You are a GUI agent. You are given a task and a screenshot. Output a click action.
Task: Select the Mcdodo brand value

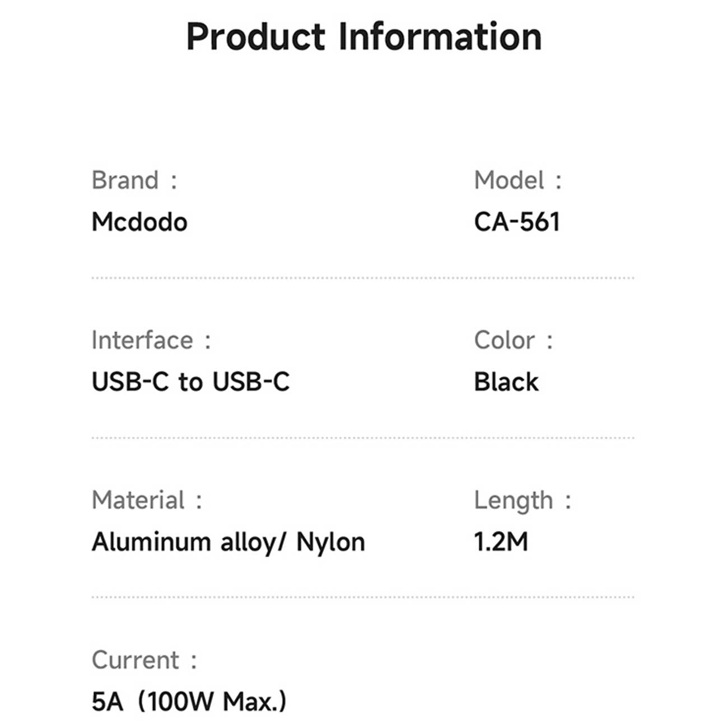coord(139,222)
